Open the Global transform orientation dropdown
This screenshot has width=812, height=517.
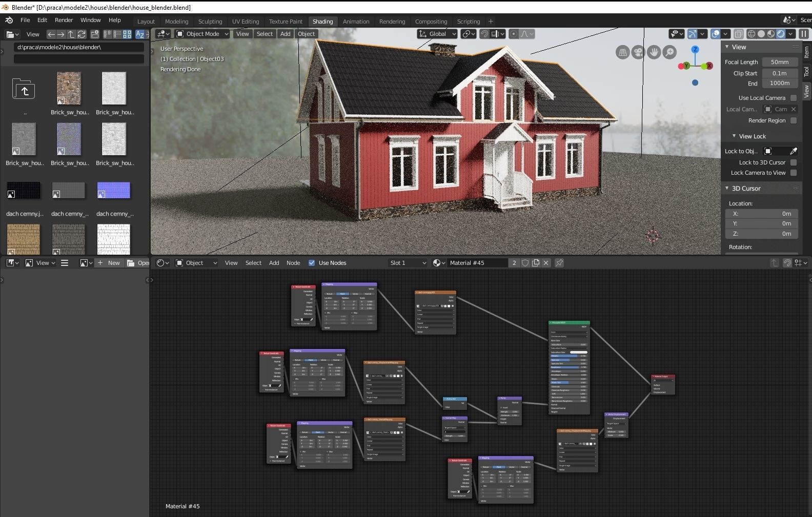point(437,34)
